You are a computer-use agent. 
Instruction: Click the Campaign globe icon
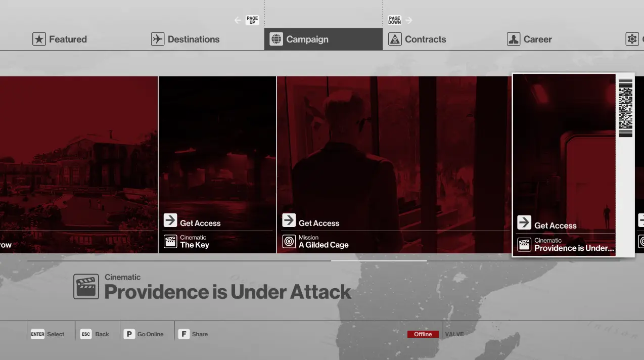[x=276, y=39]
